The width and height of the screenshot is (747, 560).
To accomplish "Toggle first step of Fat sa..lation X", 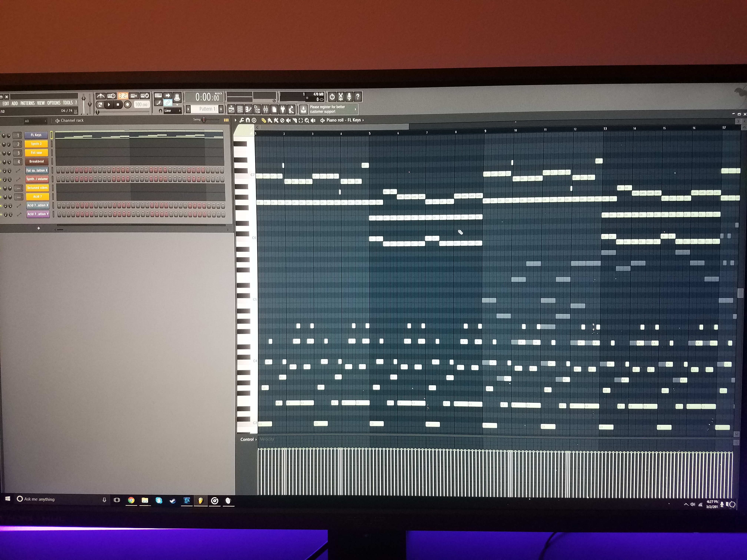I will point(58,170).
